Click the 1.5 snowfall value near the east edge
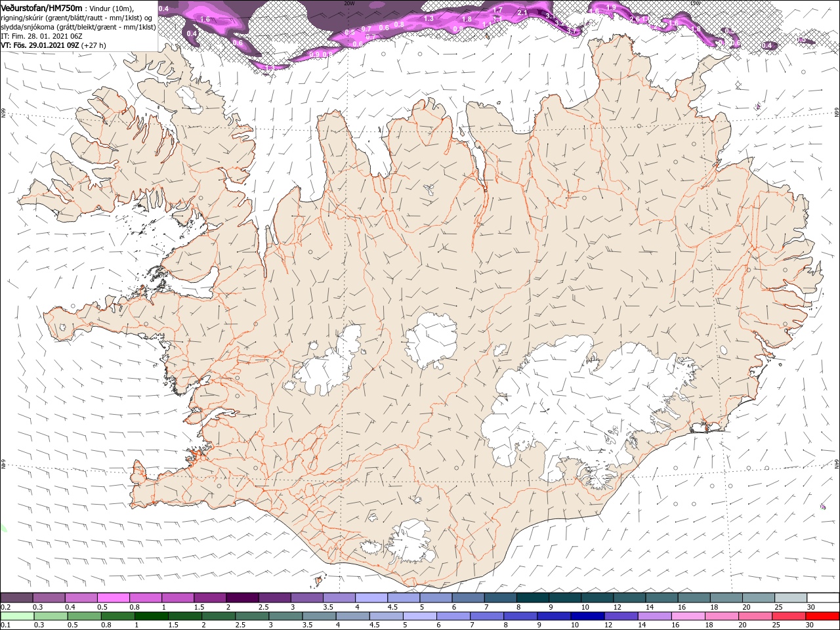 pyautogui.click(x=802, y=39)
